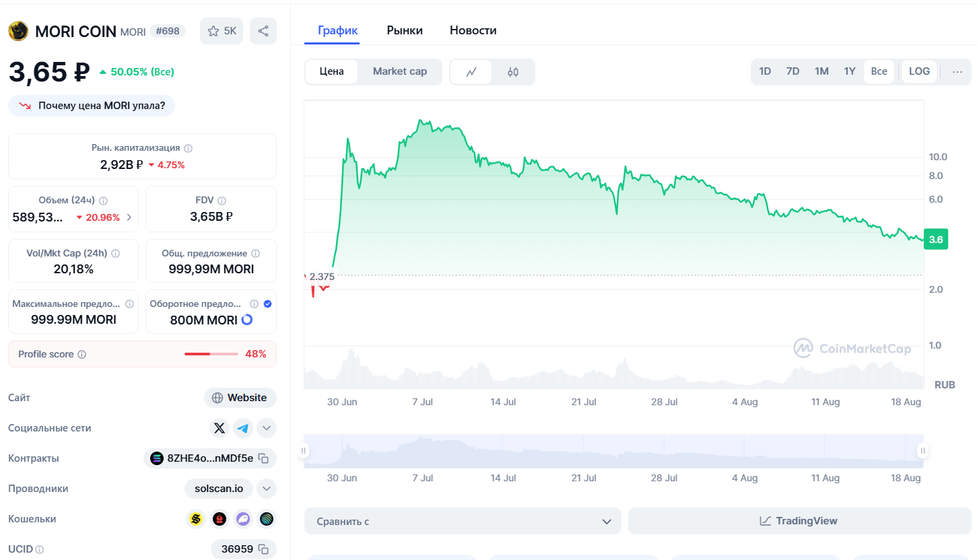Click the 2,92B ₽ market cap value
Viewport: 977px width, 560px height.
click(x=121, y=164)
